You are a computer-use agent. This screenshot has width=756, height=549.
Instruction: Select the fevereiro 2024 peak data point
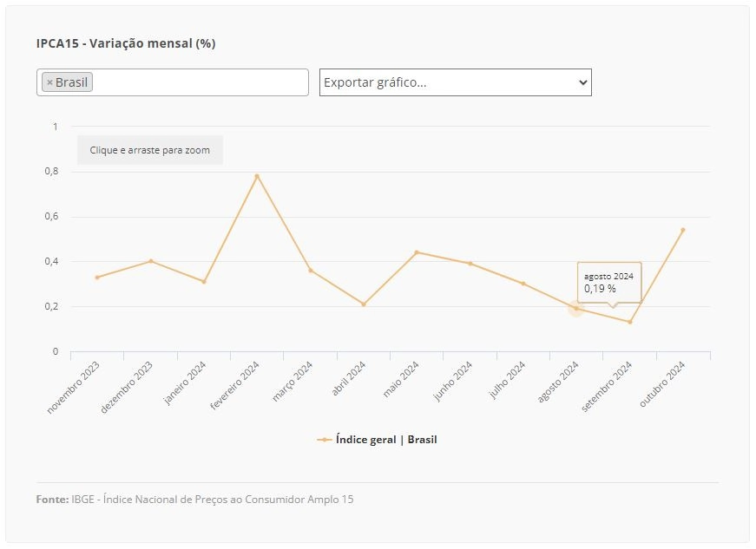point(257,176)
